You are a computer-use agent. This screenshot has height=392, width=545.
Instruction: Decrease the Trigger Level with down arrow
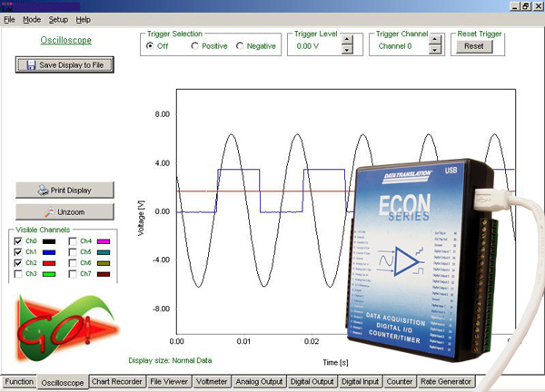pos(346,50)
